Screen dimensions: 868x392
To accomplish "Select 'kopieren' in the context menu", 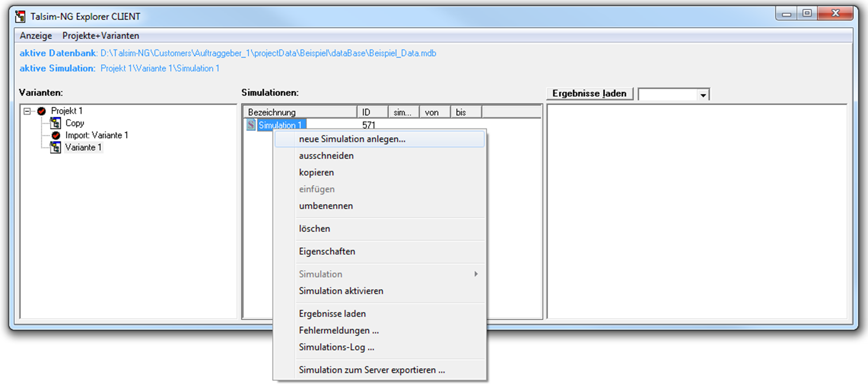I will pyautogui.click(x=316, y=173).
